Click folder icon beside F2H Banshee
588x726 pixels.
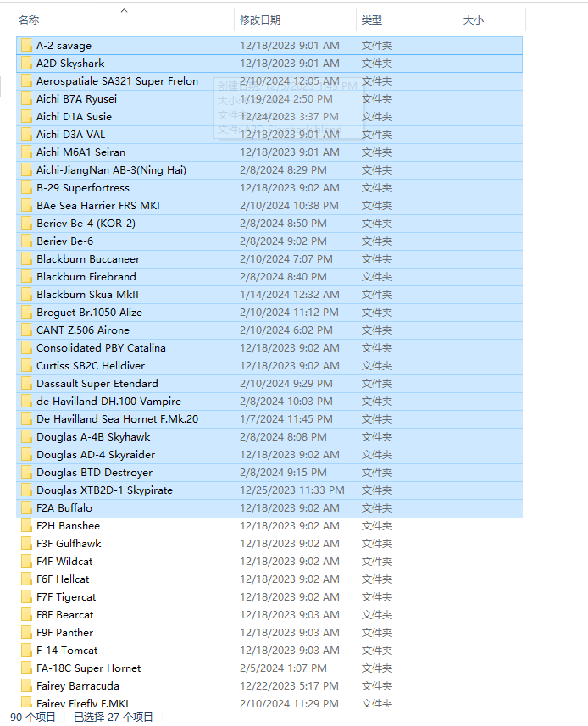point(26,526)
